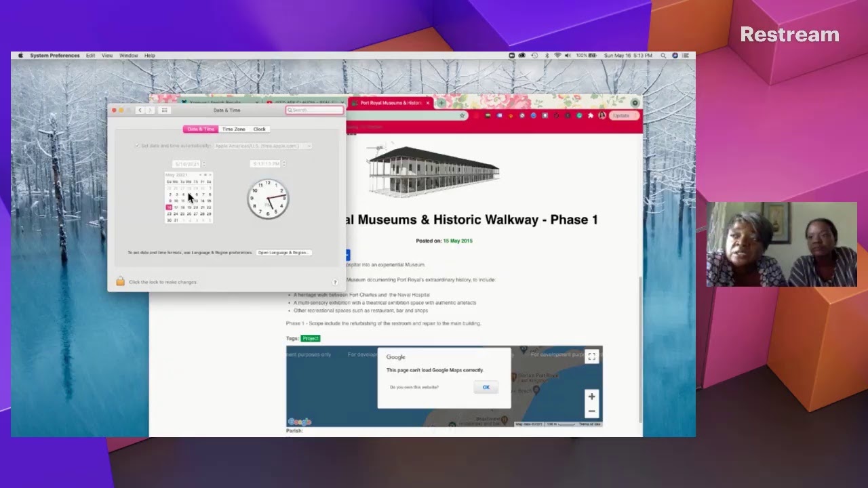Open the Help menu
This screenshot has height=488, width=868.
click(x=149, y=56)
